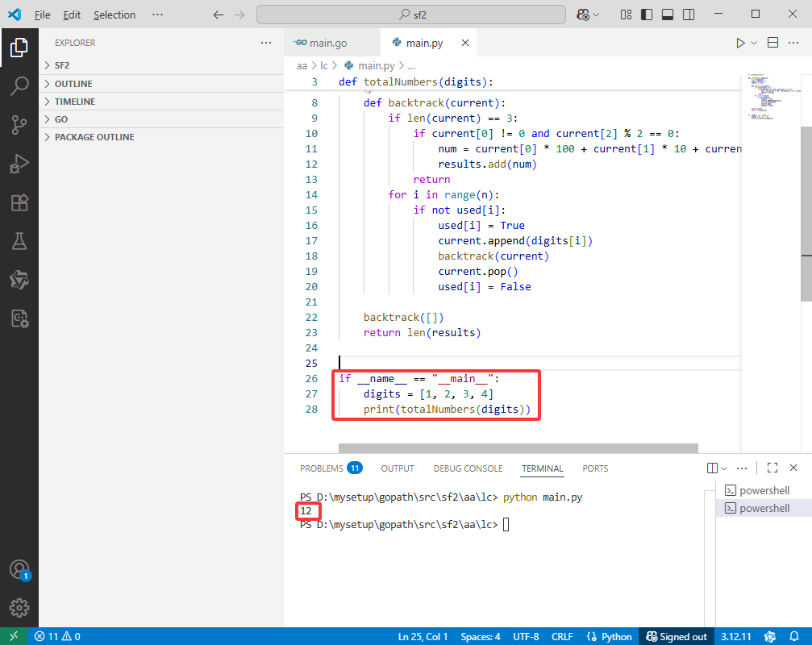The image size is (812, 645).
Task: Expand the PACKAGE OUTLINE section
Action: point(161,137)
